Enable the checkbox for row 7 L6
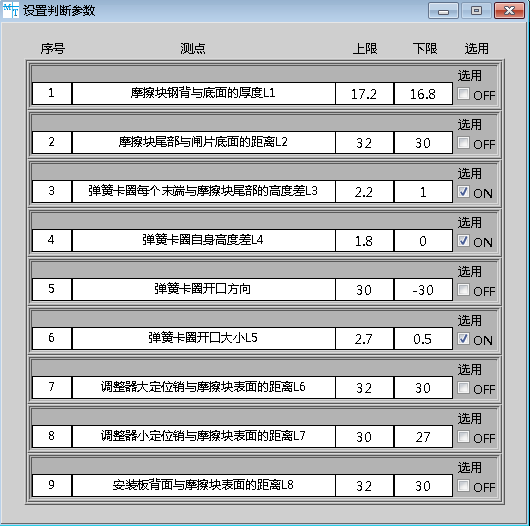The width and height of the screenshot is (530, 526). pyautogui.click(x=463, y=388)
